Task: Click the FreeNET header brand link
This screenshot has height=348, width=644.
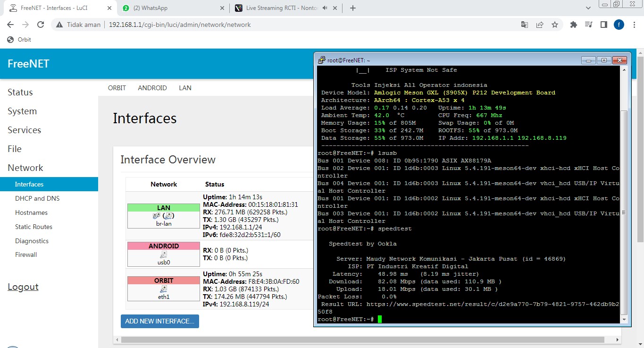Action: tap(28, 64)
